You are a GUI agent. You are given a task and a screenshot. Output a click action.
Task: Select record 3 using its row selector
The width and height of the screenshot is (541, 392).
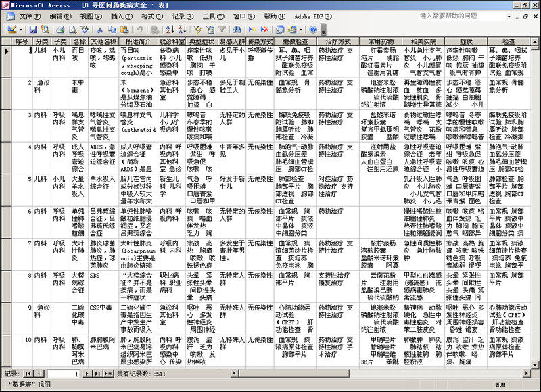click(x=6, y=126)
